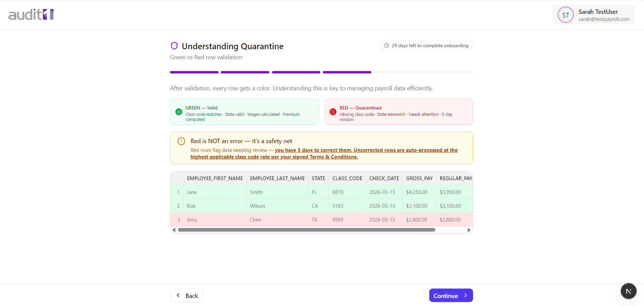Click the red alert icon on RED Quarantined card
Viewport: 644px width, 306px height.
[x=333, y=112]
